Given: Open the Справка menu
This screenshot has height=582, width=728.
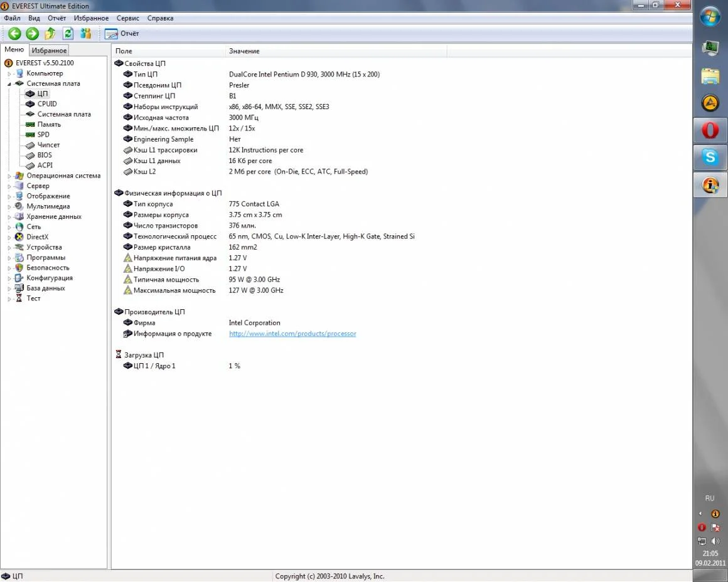Looking at the screenshot, I should tap(160, 18).
